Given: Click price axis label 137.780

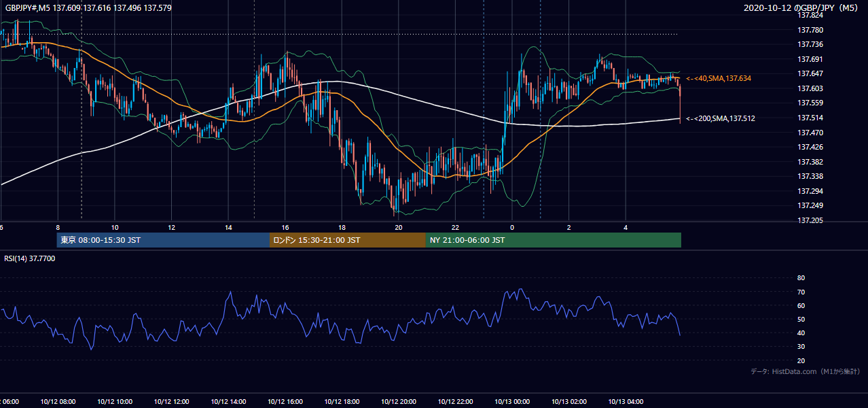Looking at the screenshot, I should (810, 30).
